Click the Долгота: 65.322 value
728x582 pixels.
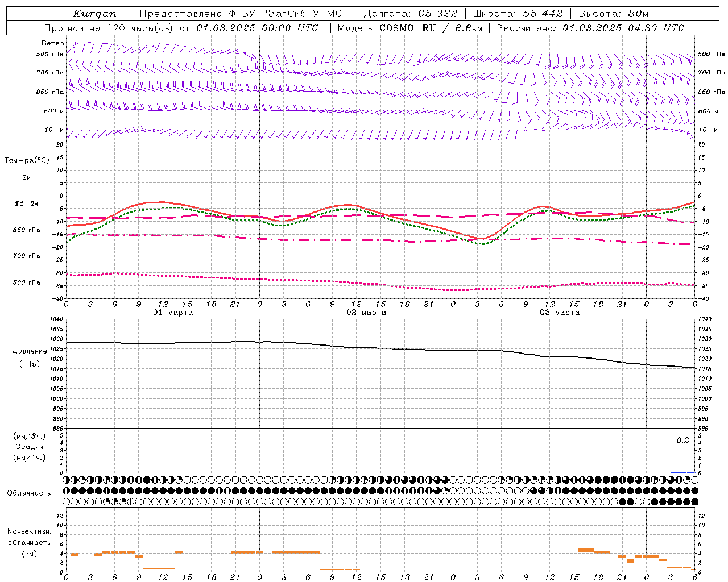[x=411, y=14]
